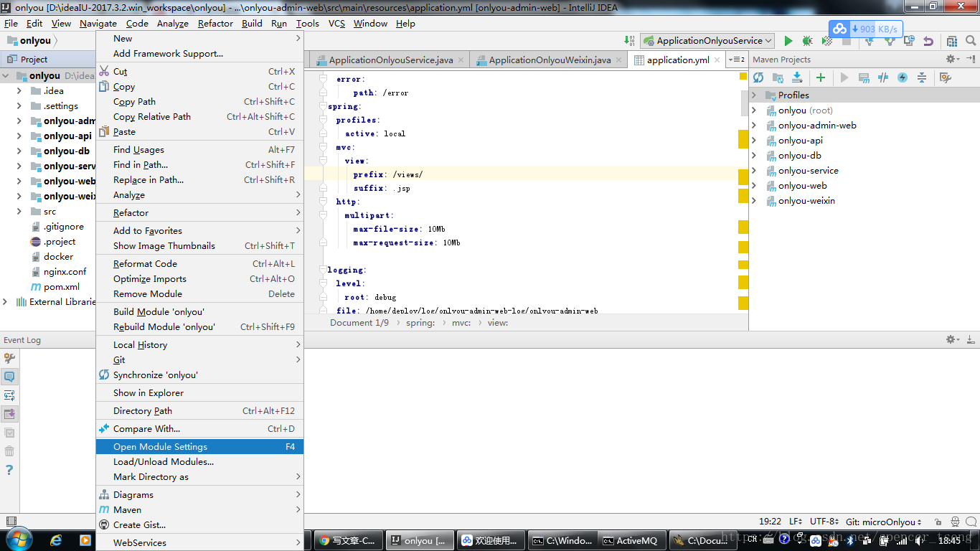Select Reformat Code in the context menu
The width and height of the screenshot is (980, 551).
click(x=199, y=263)
